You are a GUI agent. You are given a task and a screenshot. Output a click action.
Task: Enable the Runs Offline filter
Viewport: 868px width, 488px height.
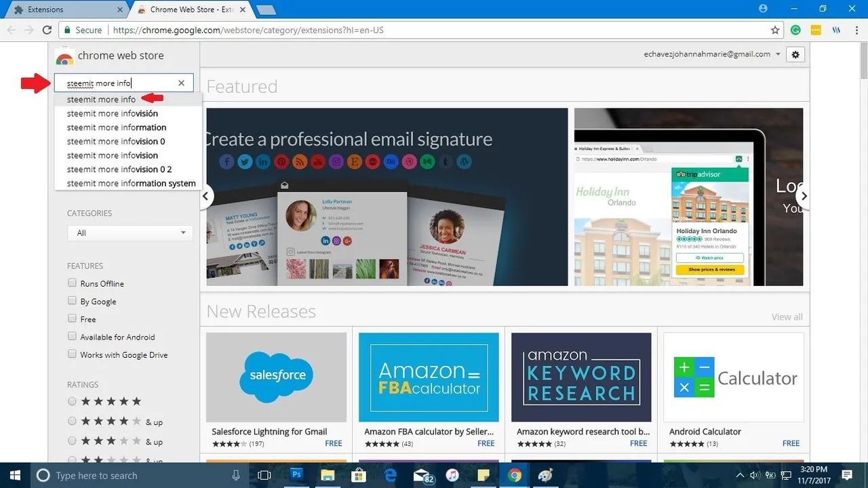click(x=72, y=283)
